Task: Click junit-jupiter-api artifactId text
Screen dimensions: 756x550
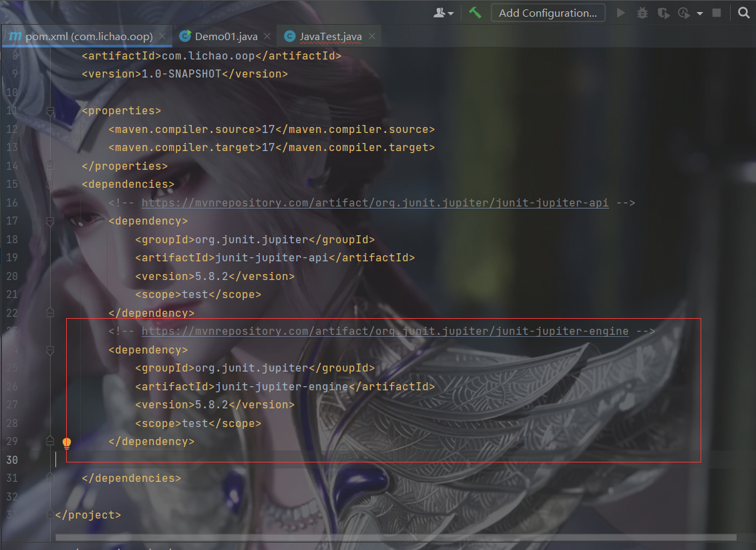Action: pyautogui.click(x=271, y=258)
